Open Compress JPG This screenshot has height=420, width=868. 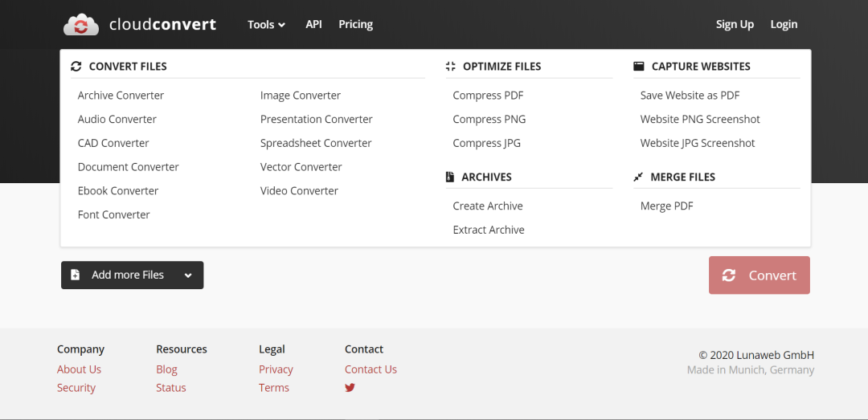[486, 143]
